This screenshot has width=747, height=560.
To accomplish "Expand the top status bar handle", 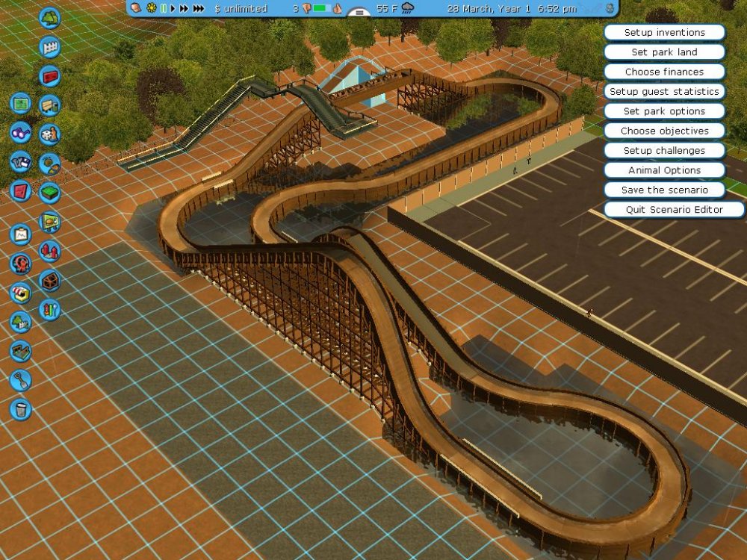I will pos(360,13).
